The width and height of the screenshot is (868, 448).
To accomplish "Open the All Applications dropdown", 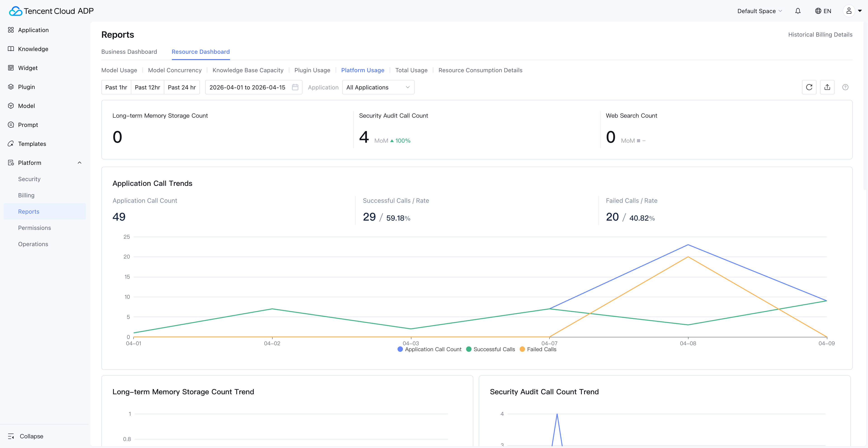I will click(378, 87).
